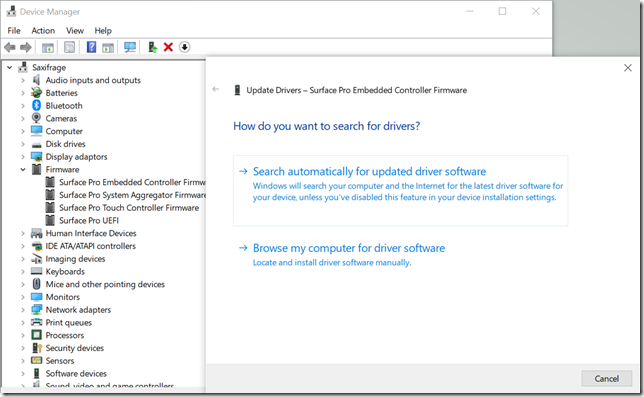Image resolution: width=644 pixels, height=397 pixels.
Task: Expand the Display adaptors category arrow
Action: click(23, 156)
